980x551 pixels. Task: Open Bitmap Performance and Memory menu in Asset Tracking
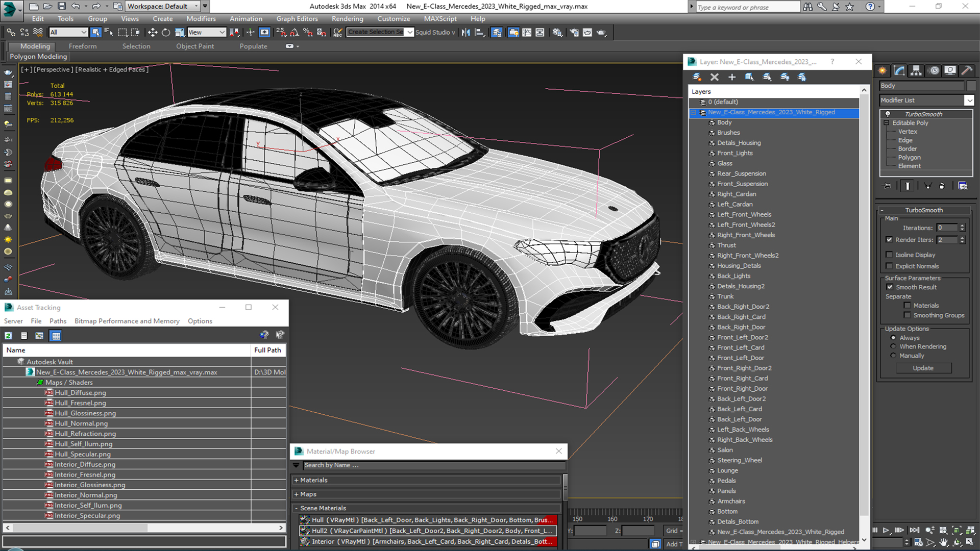(127, 321)
